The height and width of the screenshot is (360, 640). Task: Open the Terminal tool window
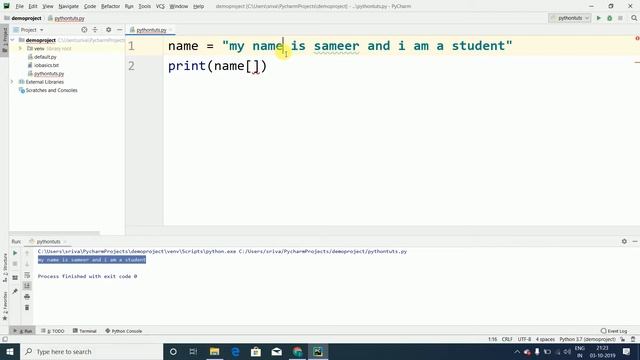tap(85, 331)
